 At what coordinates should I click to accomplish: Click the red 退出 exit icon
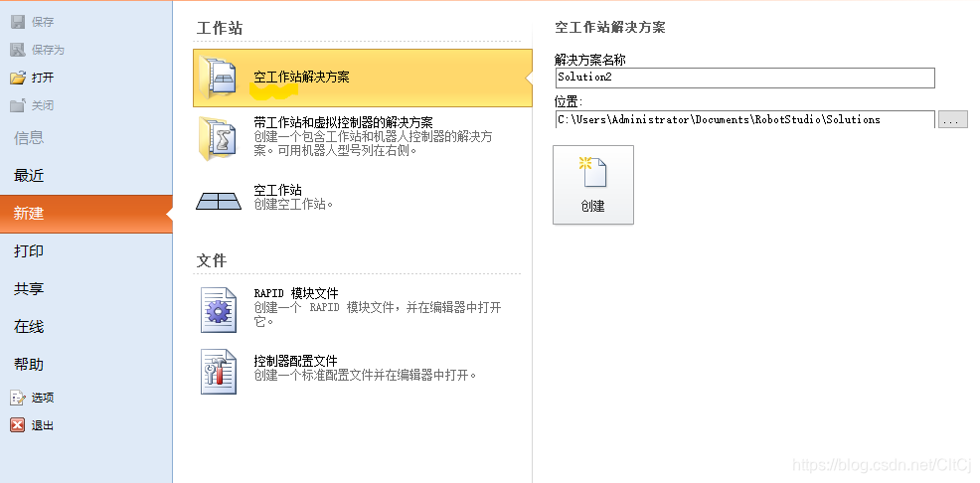18,425
